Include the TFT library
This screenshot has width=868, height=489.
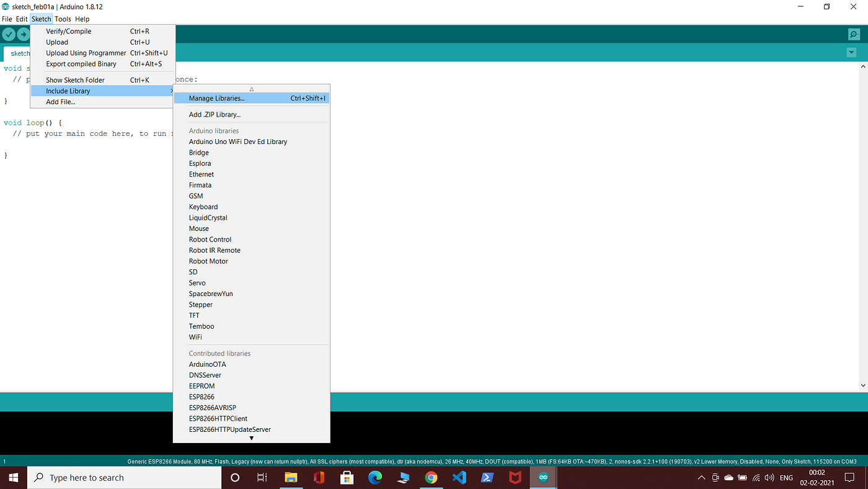(251, 315)
